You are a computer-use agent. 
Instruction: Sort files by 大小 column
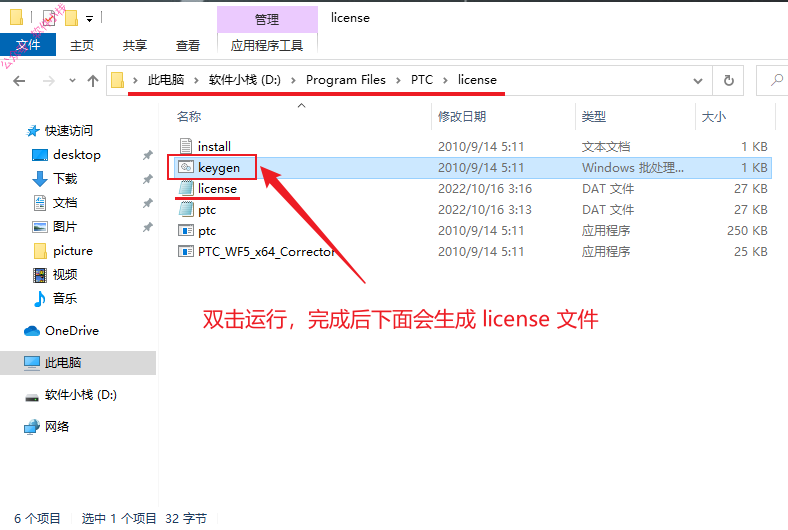pyautogui.click(x=714, y=117)
